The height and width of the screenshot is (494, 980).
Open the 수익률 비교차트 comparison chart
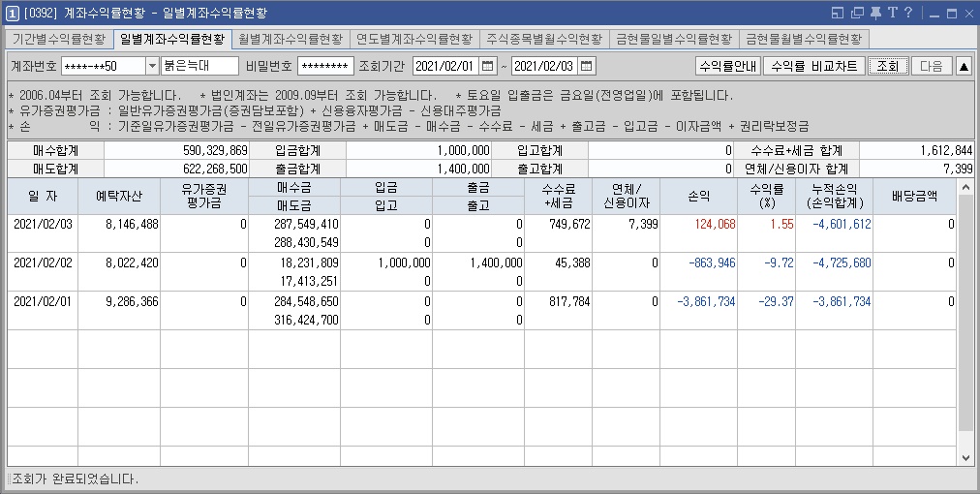(812, 66)
